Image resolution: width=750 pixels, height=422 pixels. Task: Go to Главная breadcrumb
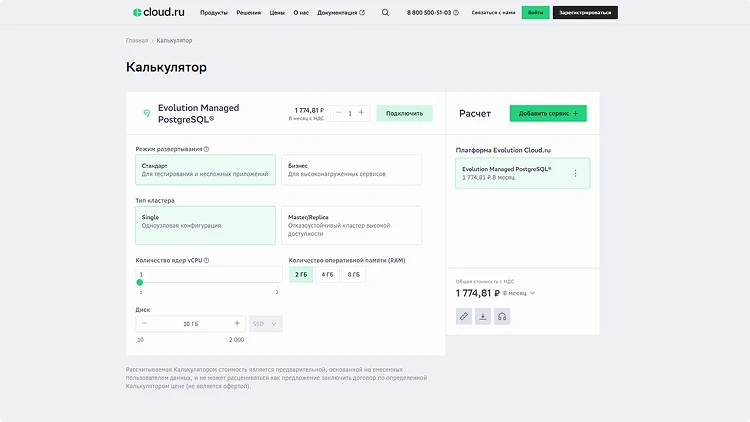tap(137, 41)
